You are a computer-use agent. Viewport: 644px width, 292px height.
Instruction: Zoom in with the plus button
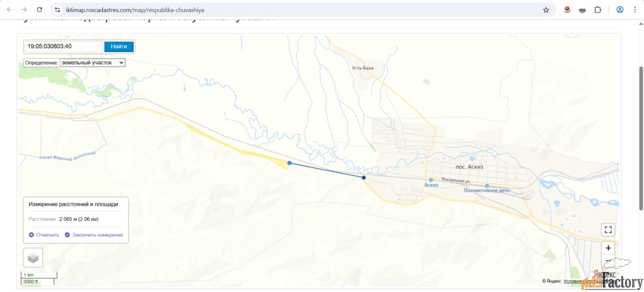(608, 248)
